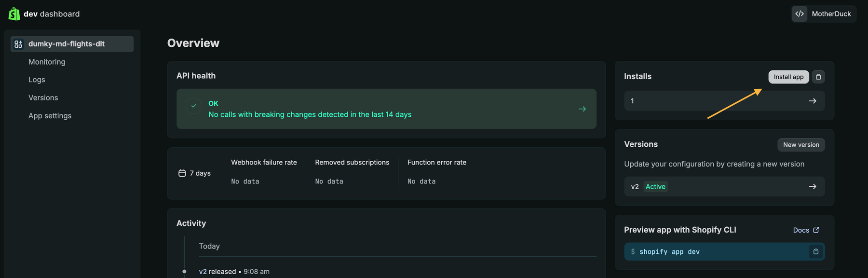The height and width of the screenshot is (278, 868).
Task: Open the MotherDuck code brackets icon
Action: pos(800,14)
